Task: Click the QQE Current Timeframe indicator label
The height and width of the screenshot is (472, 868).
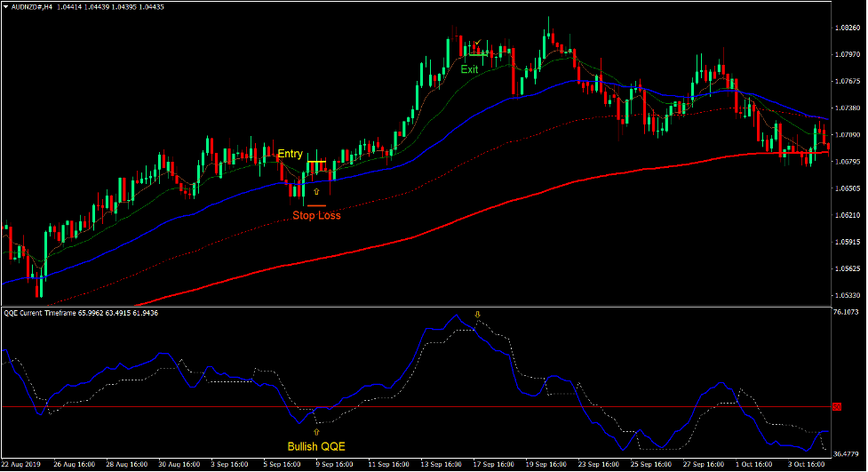Action: point(52,313)
